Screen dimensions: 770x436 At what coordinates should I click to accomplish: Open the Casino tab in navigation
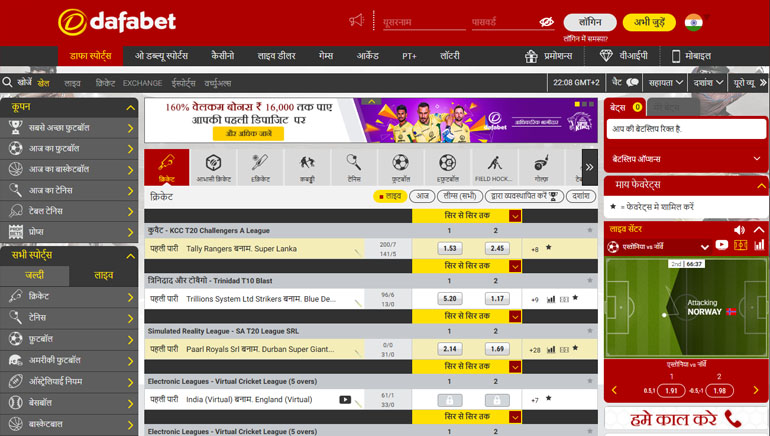222,56
